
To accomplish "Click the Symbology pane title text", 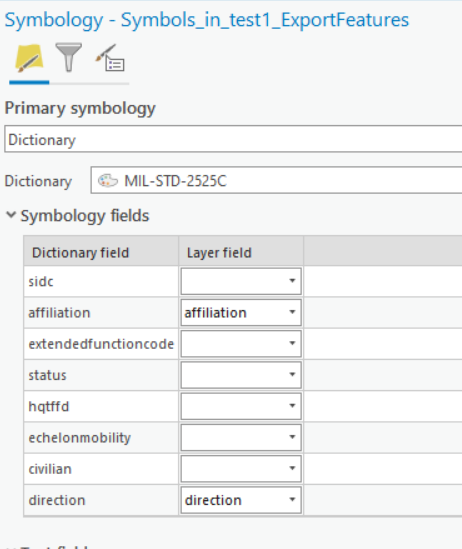I will 206,20.
